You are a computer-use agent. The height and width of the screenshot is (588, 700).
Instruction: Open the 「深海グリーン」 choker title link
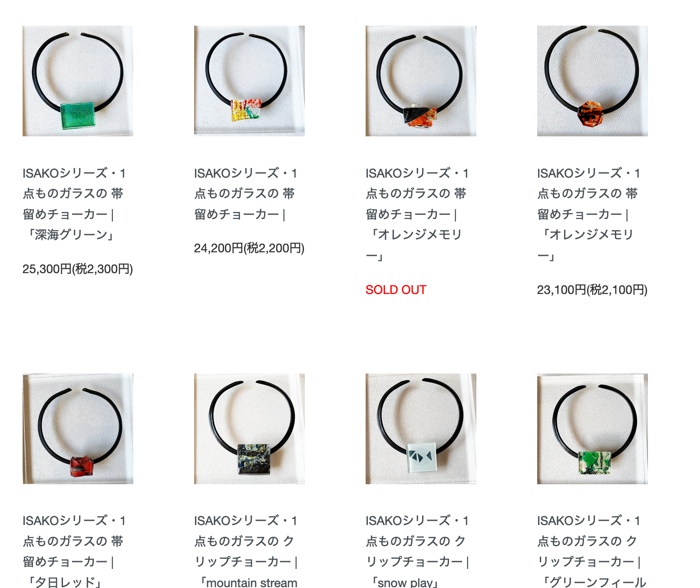(74, 204)
